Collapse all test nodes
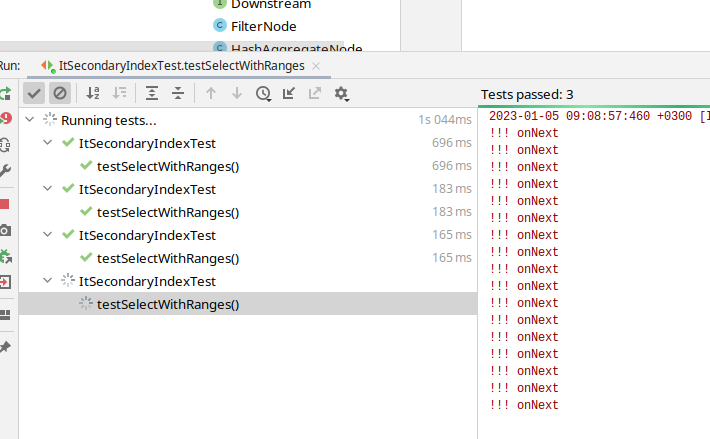710x439 pixels. 178,93
